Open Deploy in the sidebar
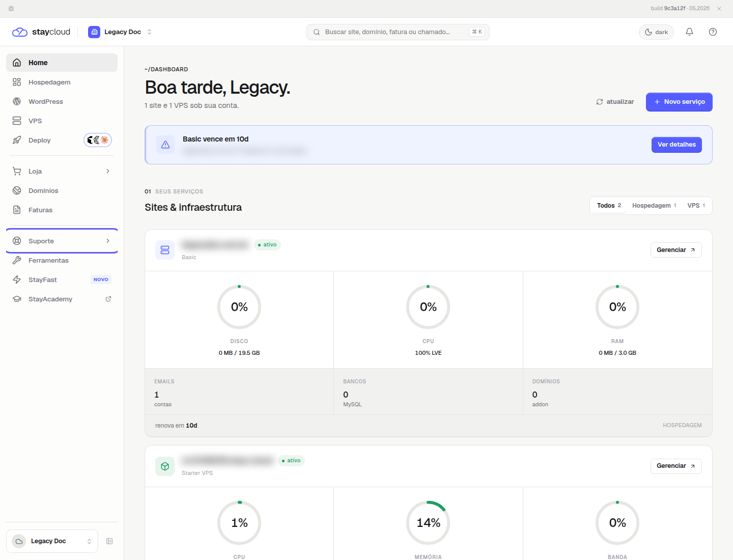733x560 pixels. [x=62, y=140]
